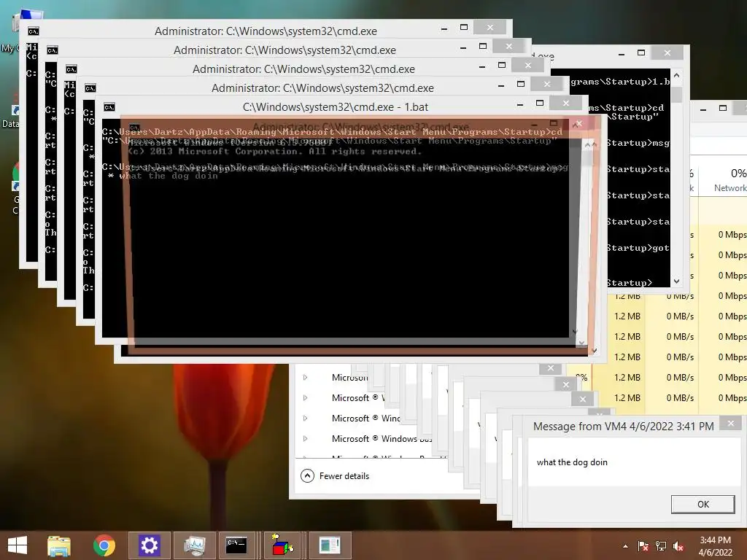This screenshot has height=560, width=747.
Task: Open the colorful cube taskbar icon
Action: click(282, 545)
